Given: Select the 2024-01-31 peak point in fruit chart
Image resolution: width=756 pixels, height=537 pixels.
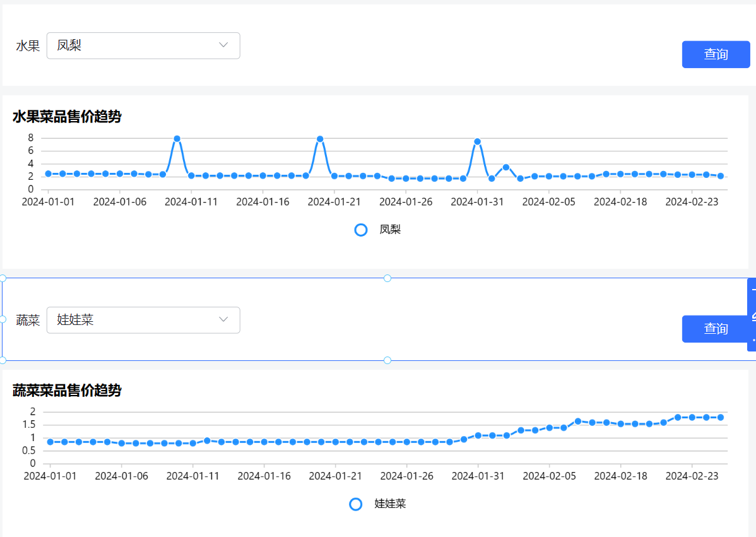Looking at the screenshot, I should click(x=477, y=142).
